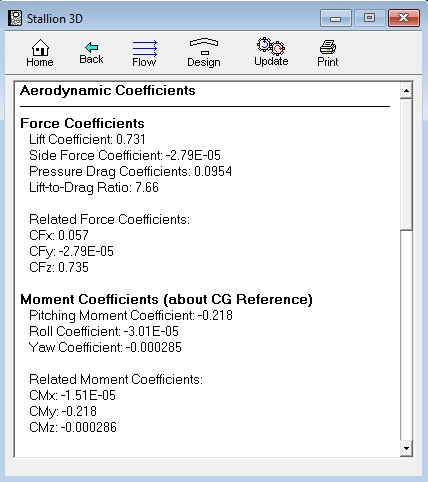428x482 pixels.
Task: Click the scrollbar down arrow
Action: pyautogui.click(x=406, y=448)
